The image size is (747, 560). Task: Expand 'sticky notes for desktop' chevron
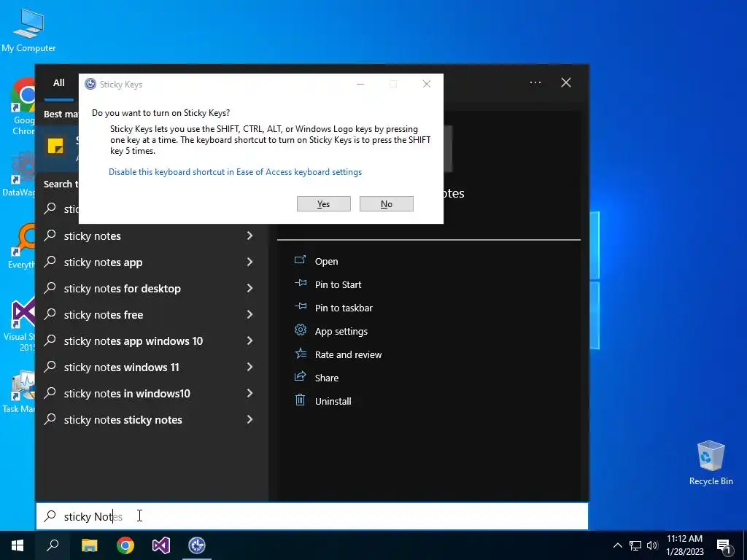tap(249, 288)
